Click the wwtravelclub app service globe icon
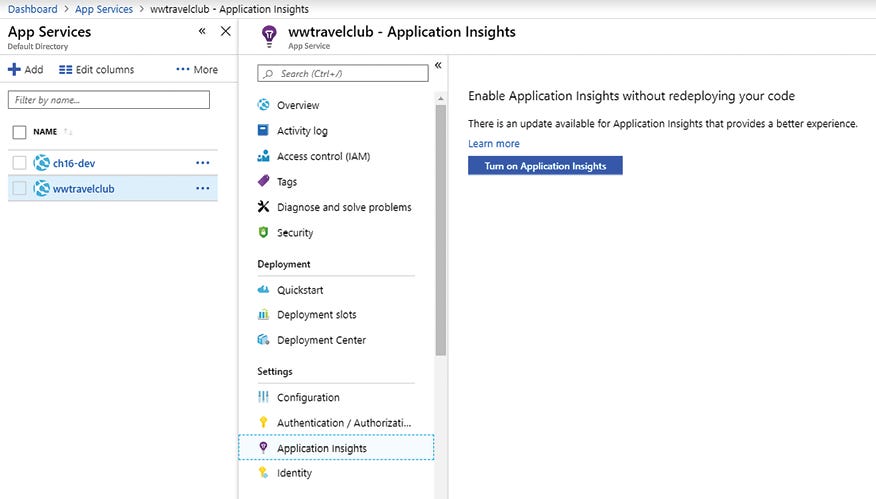Viewport: 876px width, 499px height. point(41,188)
